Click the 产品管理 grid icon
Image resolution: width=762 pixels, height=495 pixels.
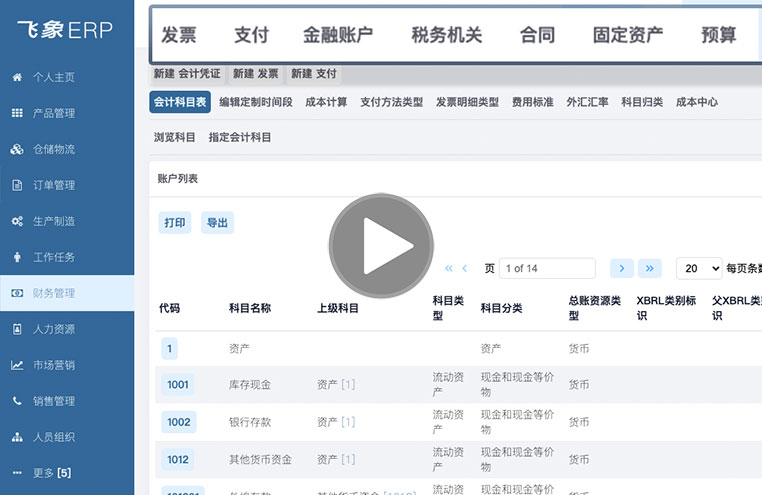[x=17, y=113]
